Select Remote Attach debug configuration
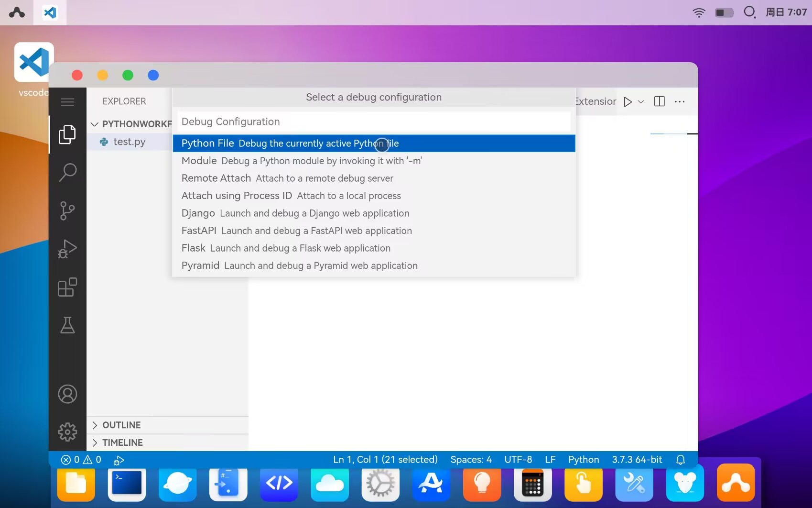This screenshot has height=508, width=812. pos(374,178)
